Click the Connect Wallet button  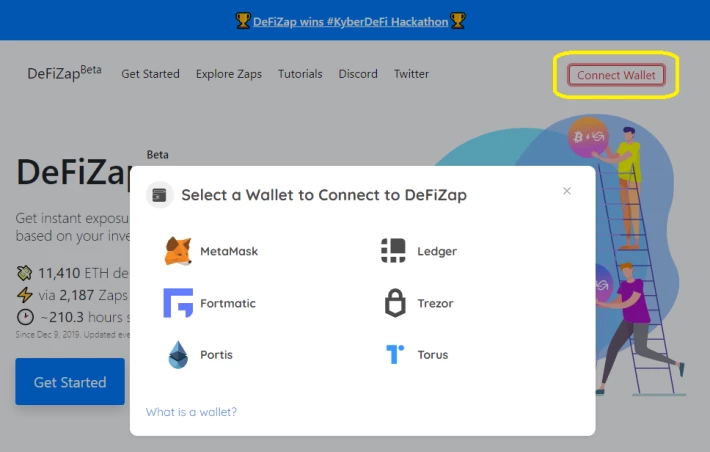click(616, 75)
